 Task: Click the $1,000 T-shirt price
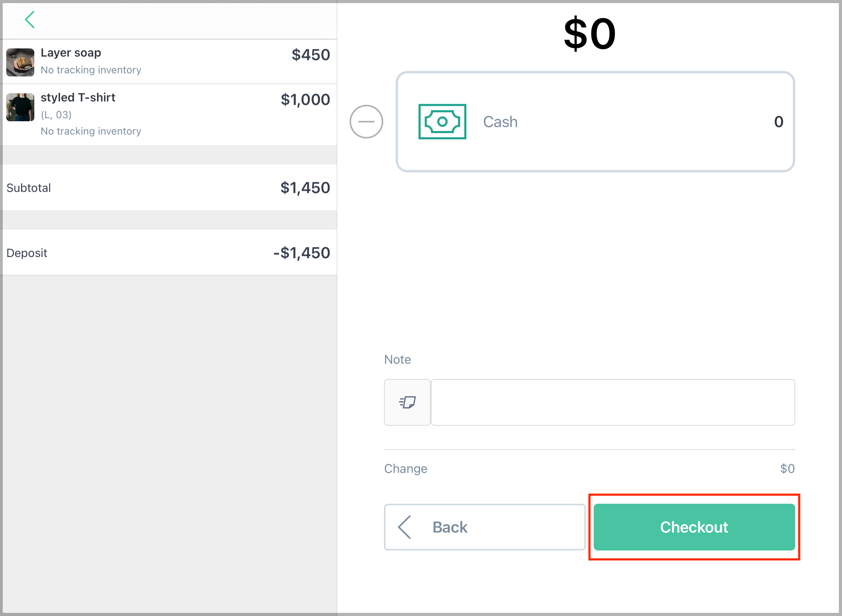tap(305, 100)
